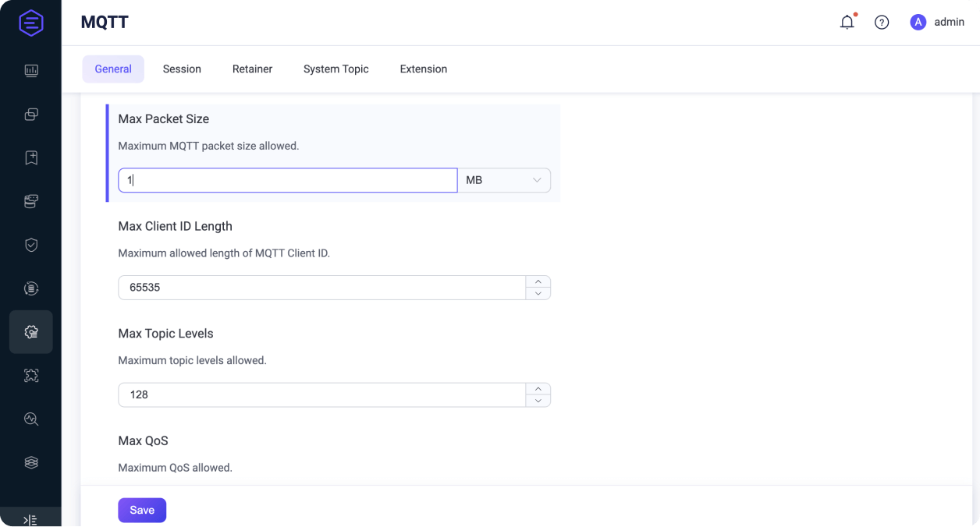This screenshot has width=980, height=527.
Task: Expand the sidebar using bottom toggle icon
Action: (30, 520)
